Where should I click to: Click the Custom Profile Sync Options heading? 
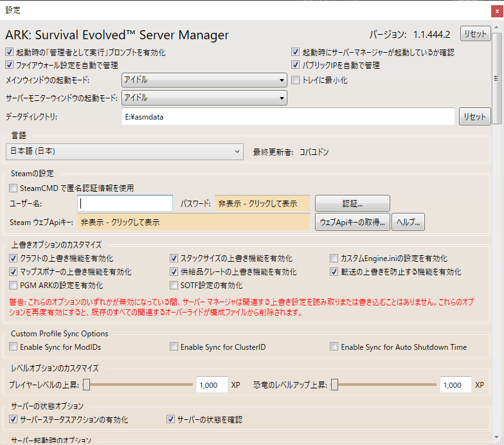[59, 333]
